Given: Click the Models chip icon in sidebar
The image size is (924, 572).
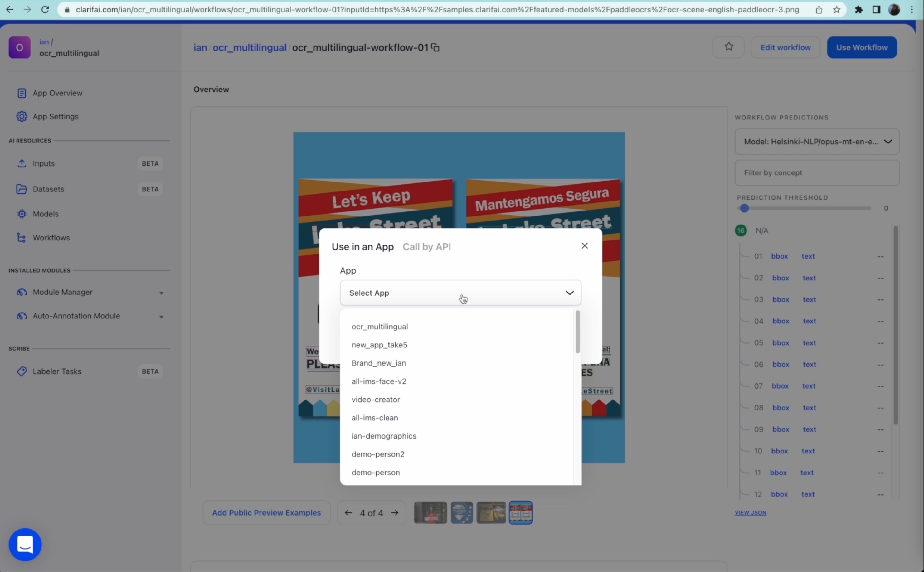Looking at the screenshot, I should coord(22,214).
